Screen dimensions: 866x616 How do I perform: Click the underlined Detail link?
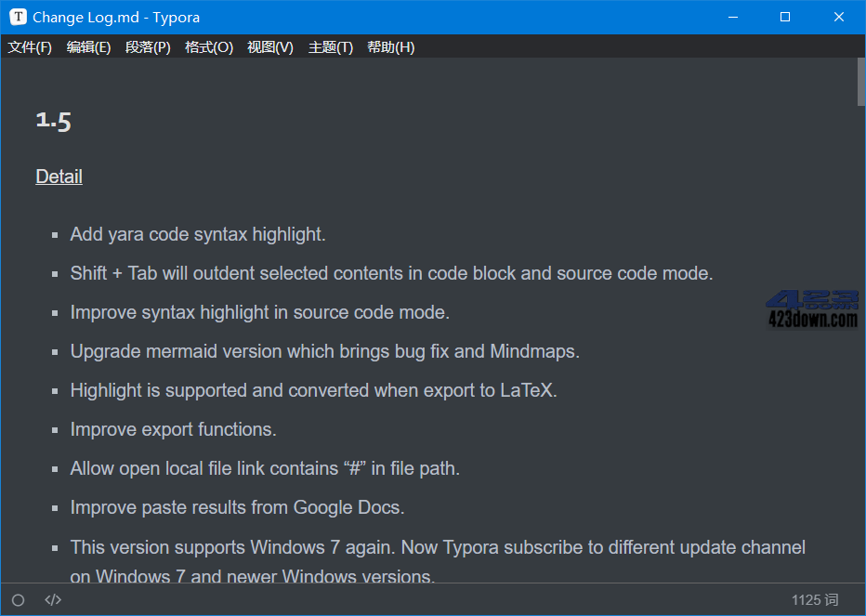59,177
